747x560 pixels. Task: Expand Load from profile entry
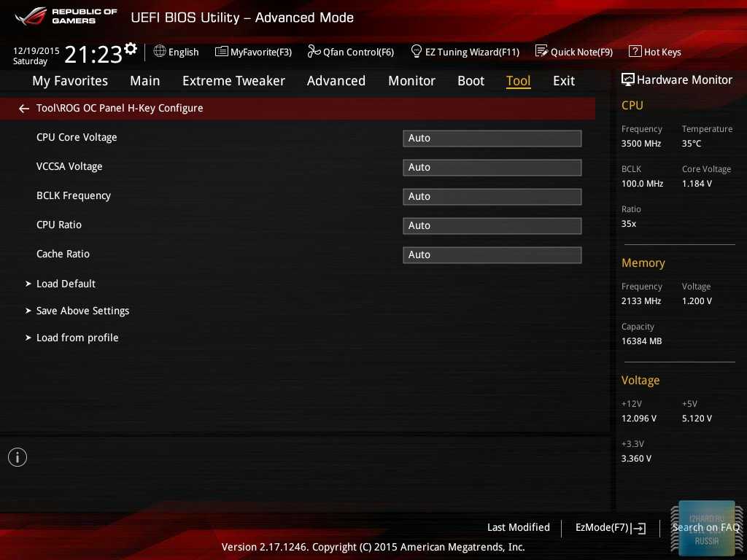click(77, 338)
